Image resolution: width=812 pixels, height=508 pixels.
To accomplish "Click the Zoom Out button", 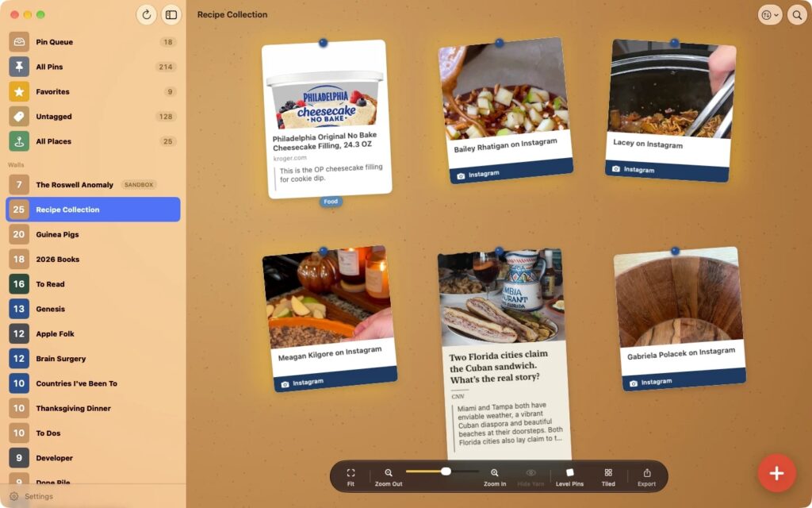I will coord(389,477).
